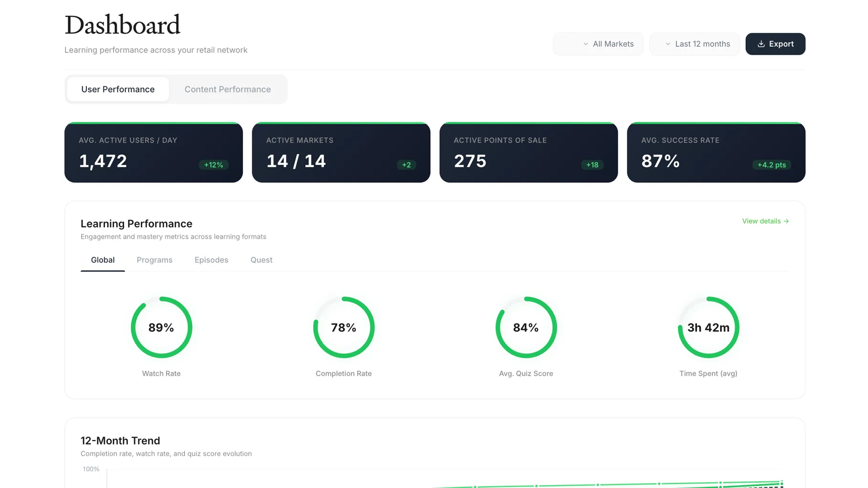Click the Completion Rate progress ring
Screen dimensions: 868x488
coord(343,328)
